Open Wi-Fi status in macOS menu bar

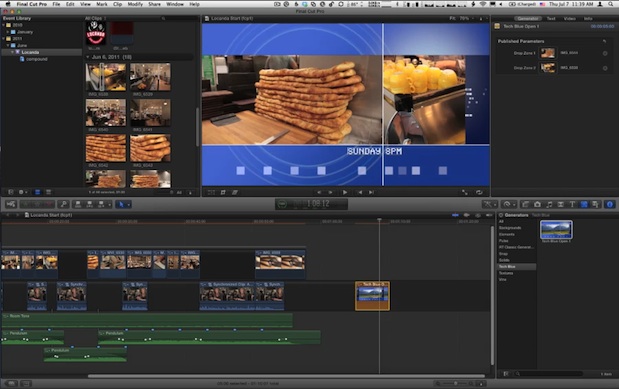[483, 4]
